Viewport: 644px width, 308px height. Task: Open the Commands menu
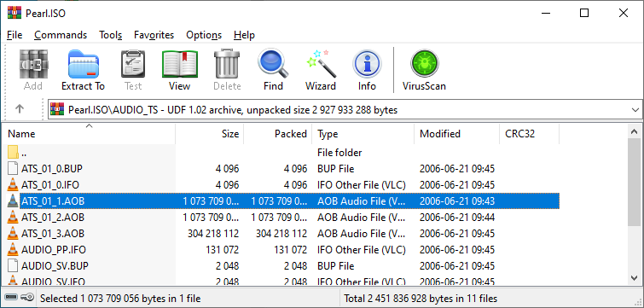coord(61,35)
